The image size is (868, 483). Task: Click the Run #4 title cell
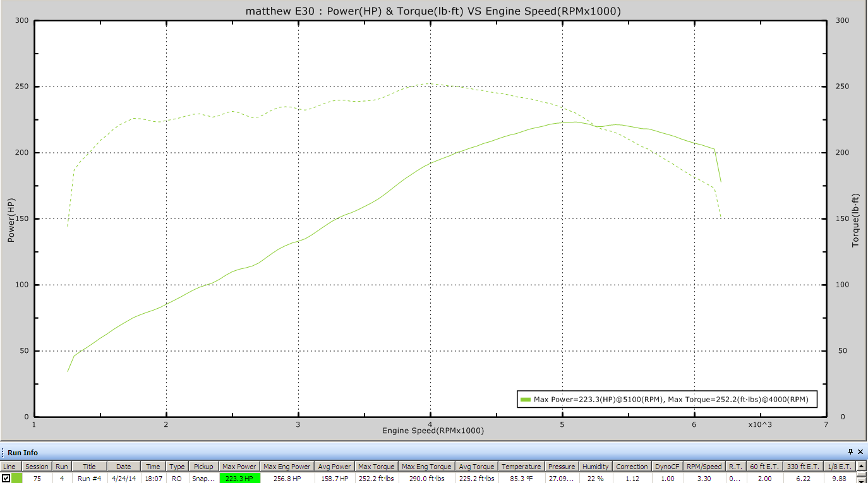click(89, 479)
